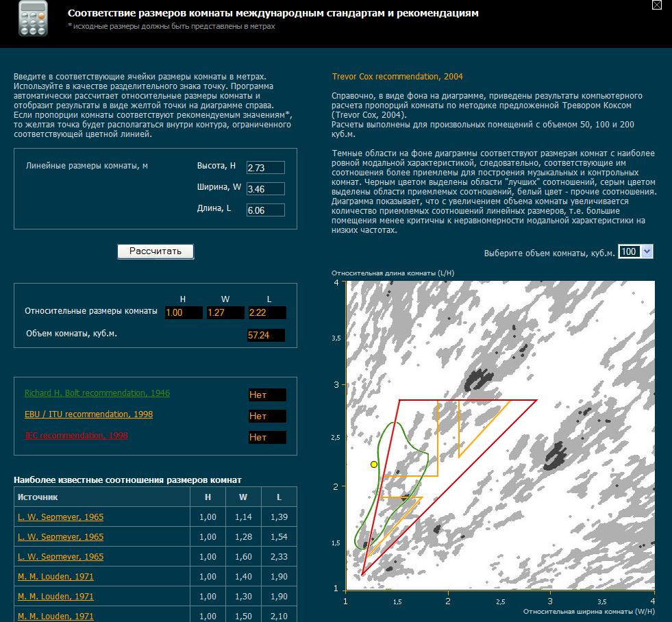
Task: Click the yellow dot on the diagram
Action: [x=374, y=464]
